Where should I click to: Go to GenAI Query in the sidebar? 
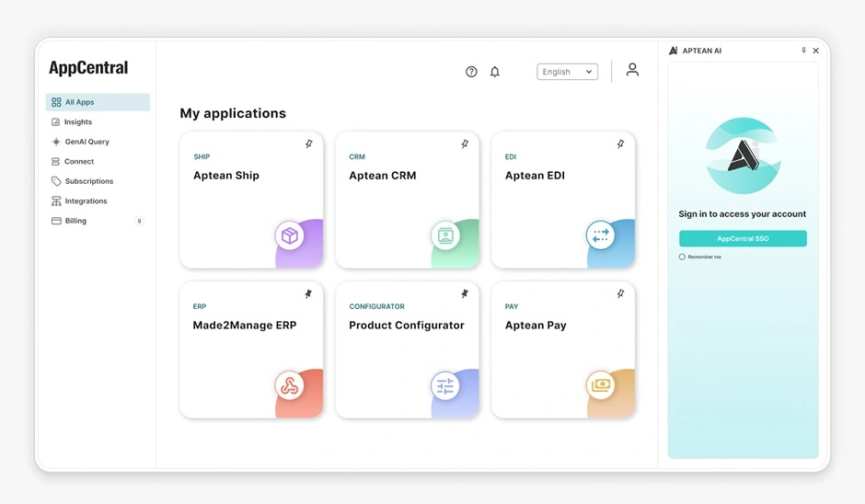(x=86, y=142)
